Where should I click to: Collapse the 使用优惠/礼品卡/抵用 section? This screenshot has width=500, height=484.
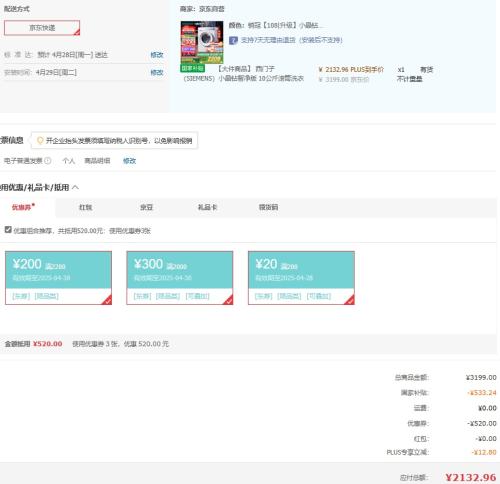click(x=75, y=187)
